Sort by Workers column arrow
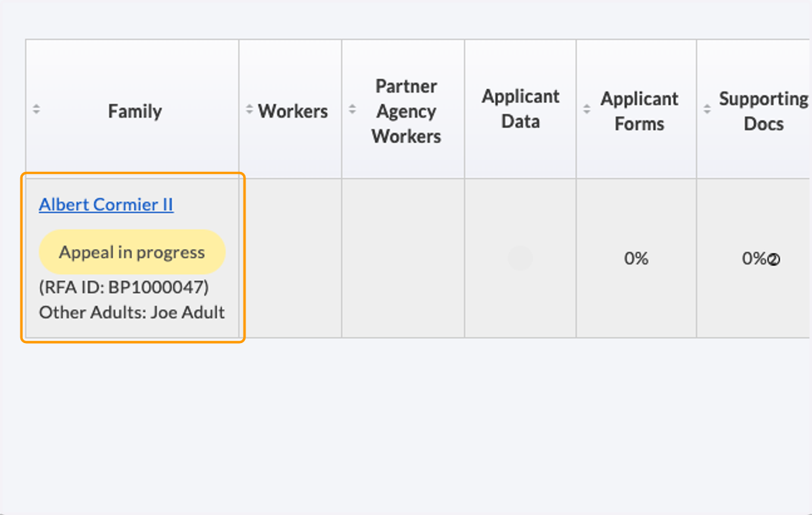812x515 pixels. [249, 109]
